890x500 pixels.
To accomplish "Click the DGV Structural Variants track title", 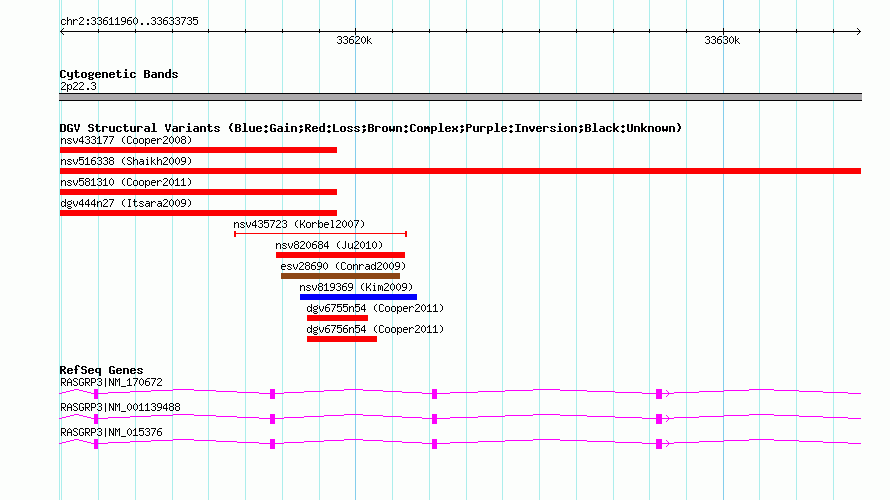I will tap(371, 128).
